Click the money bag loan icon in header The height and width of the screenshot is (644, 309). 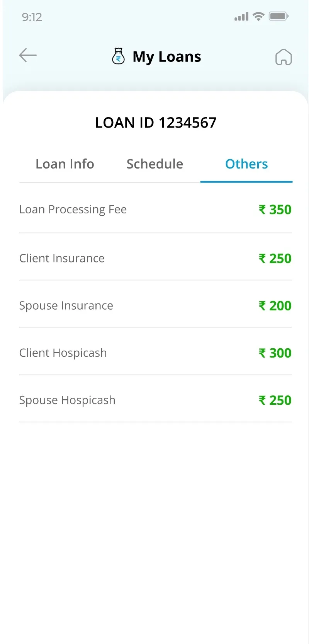coord(118,56)
